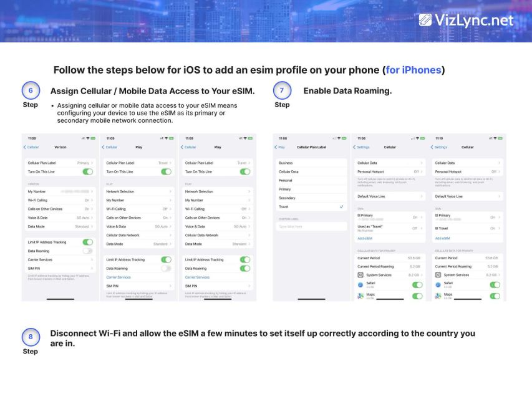
Task: Disable Limit IP Address Tracking
Action: 87,241
